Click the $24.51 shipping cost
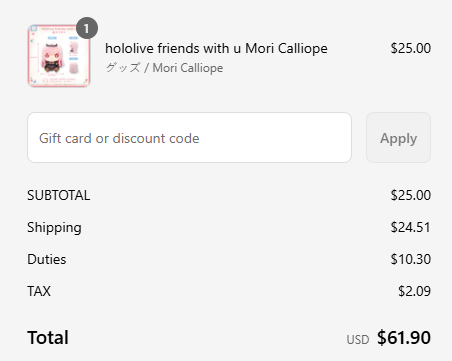 click(411, 227)
